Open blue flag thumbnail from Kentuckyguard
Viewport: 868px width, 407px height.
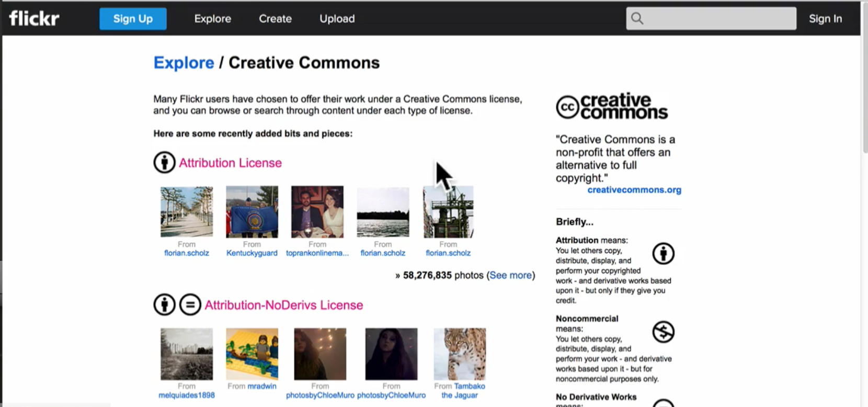pos(252,212)
